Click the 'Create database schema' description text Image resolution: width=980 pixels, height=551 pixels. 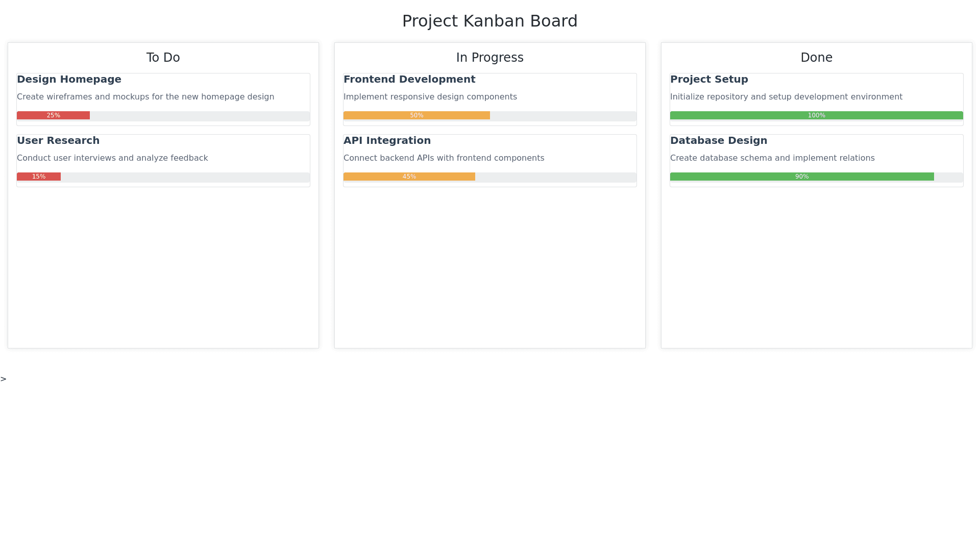coord(772,158)
